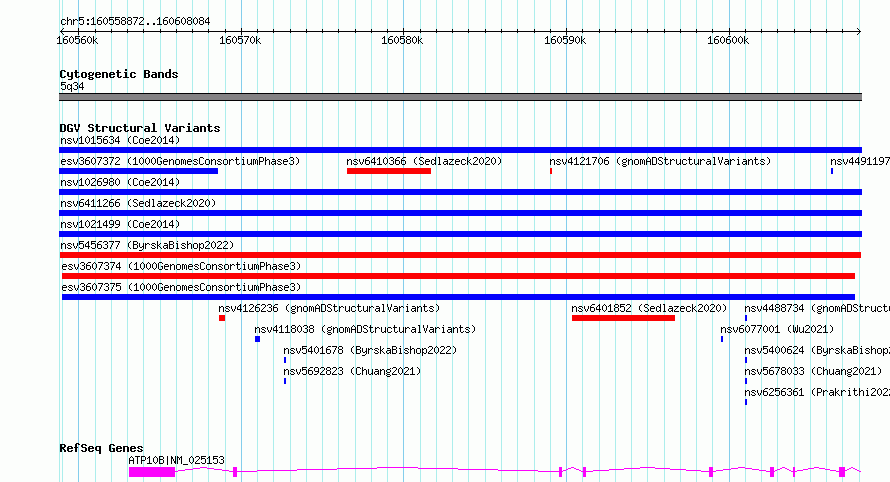Open the nsv5400624 ByrskaBishop label
The image size is (890, 482).
pyautogui.click(x=817, y=350)
